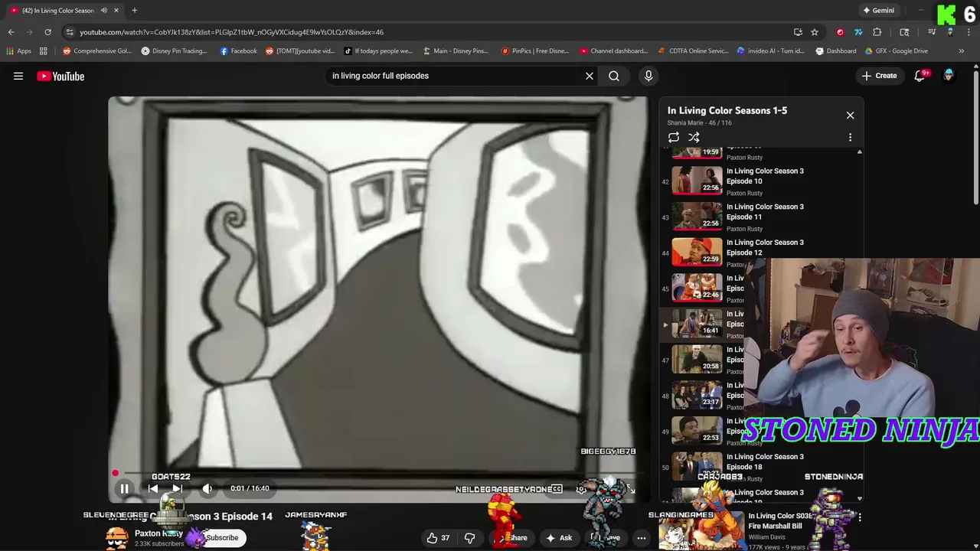
Task: Open the Comprehensive Gol... bookmark
Action: pos(97,51)
